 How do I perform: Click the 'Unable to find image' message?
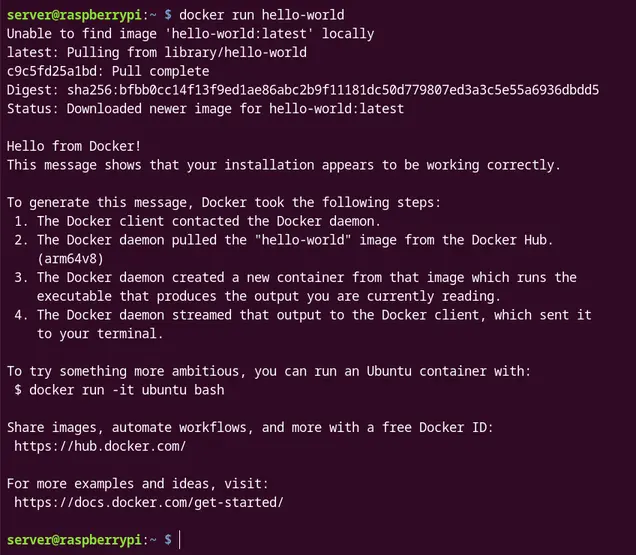(x=190, y=34)
